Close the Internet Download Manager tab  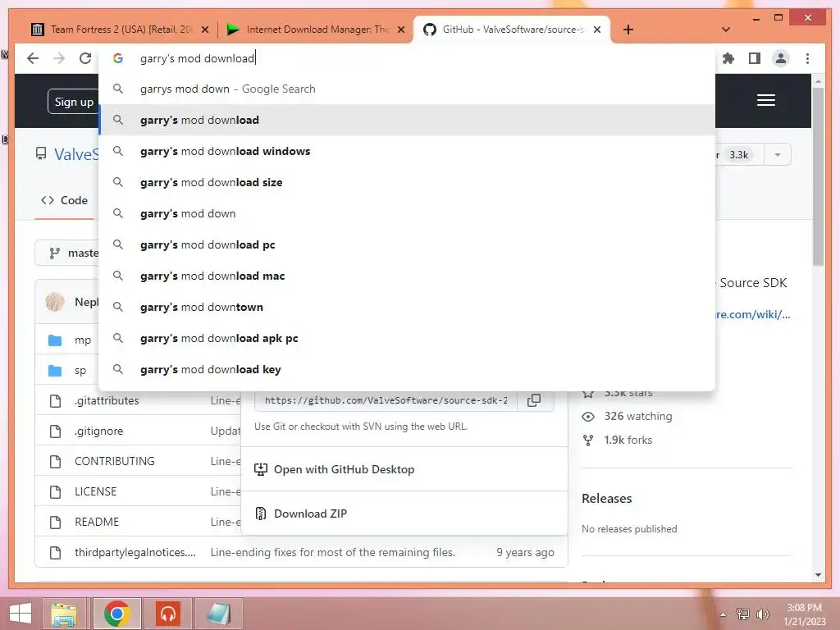[x=400, y=30]
